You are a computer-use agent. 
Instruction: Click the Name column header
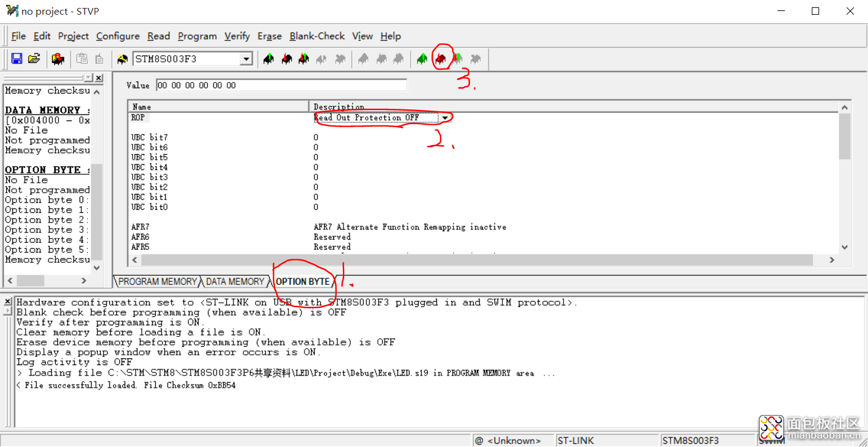point(219,107)
